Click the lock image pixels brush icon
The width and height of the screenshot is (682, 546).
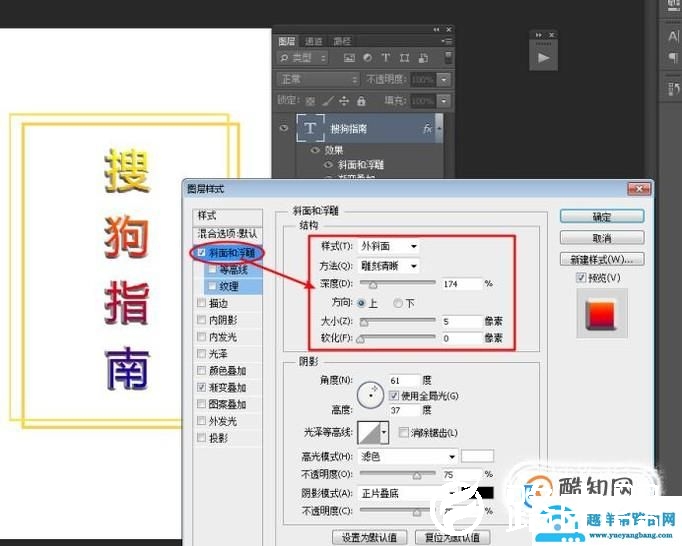pos(328,101)
